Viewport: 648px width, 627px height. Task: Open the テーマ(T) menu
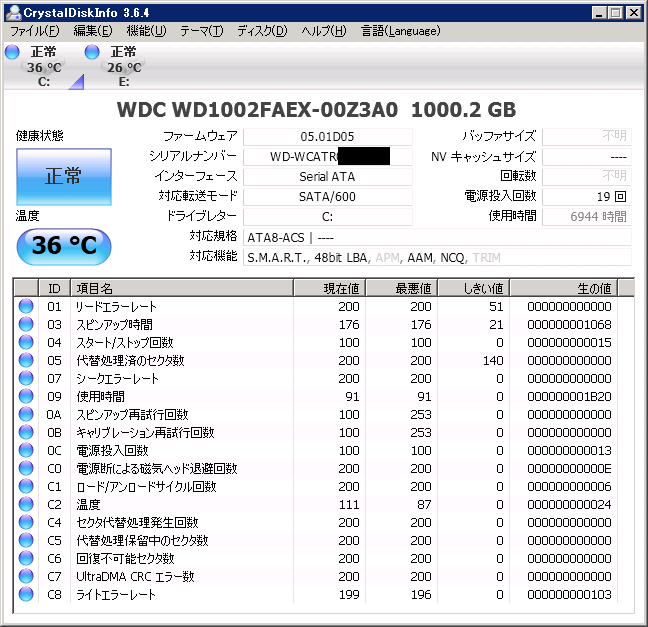coord(201,31)
